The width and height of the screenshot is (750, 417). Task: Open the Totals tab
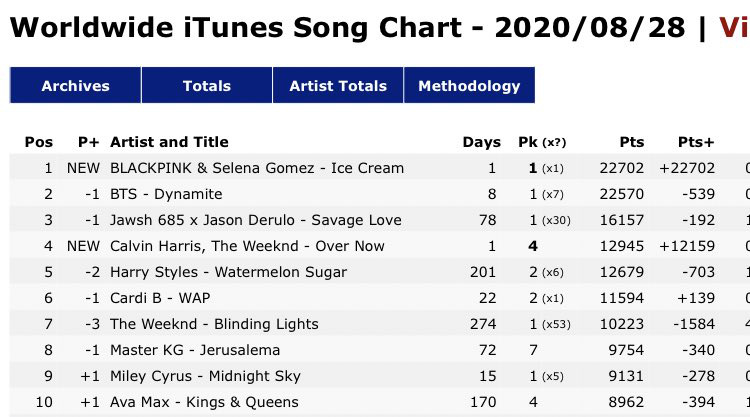(x=207, y=85)
